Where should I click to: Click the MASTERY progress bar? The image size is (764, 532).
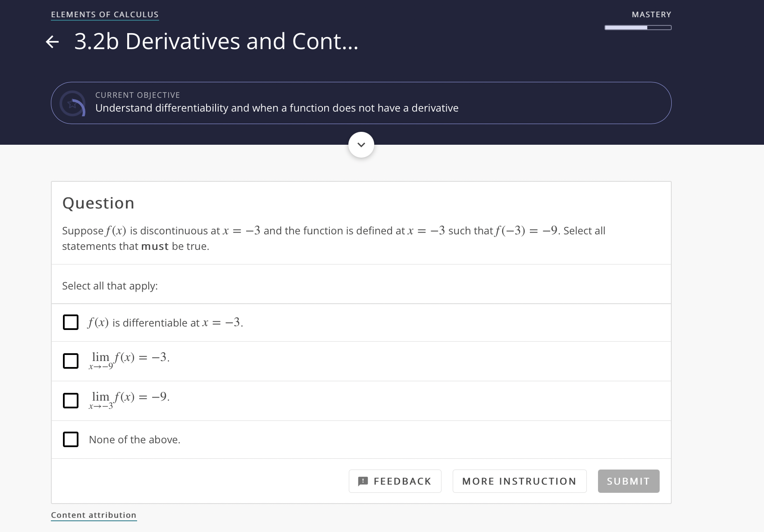638,27
